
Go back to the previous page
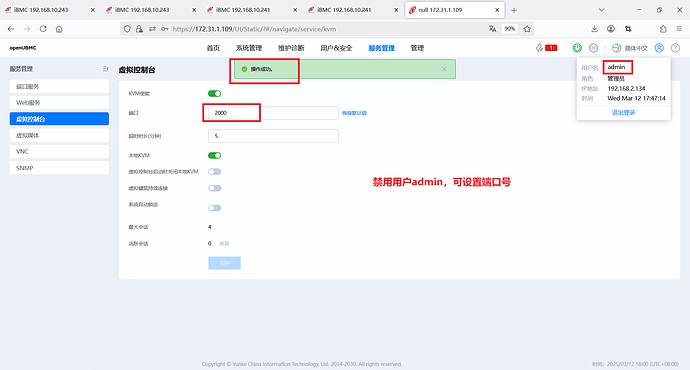click(x=11, y=29)
